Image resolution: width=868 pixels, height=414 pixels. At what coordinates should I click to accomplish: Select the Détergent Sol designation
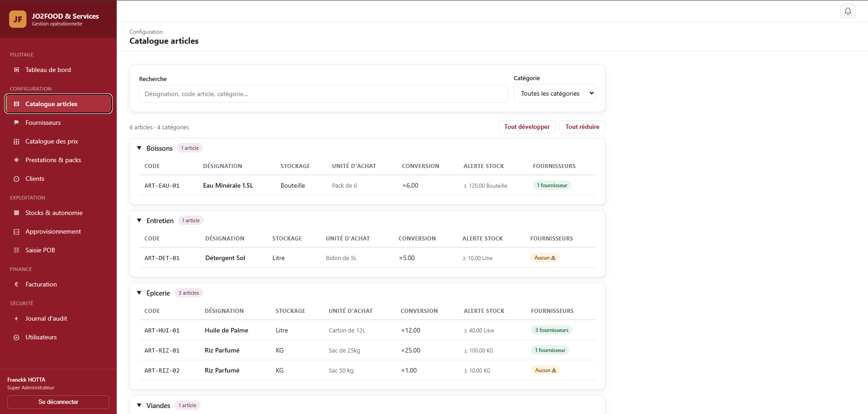click(225, 258)
